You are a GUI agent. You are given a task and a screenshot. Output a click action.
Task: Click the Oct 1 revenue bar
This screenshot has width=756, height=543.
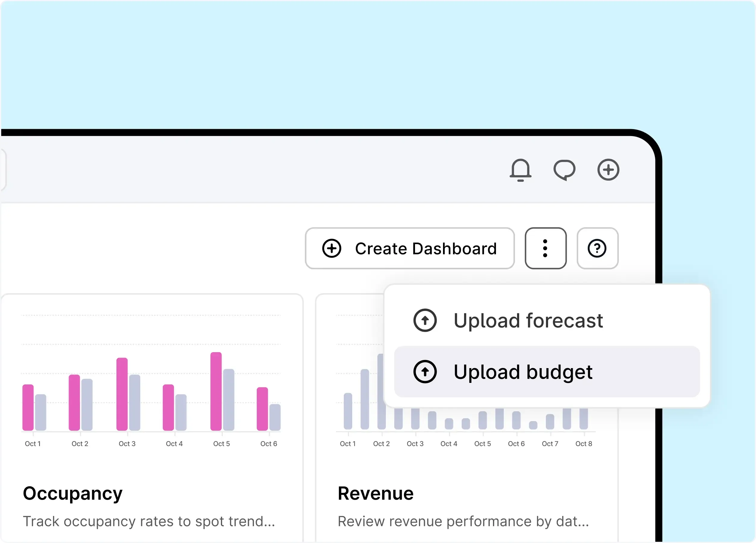348,411
